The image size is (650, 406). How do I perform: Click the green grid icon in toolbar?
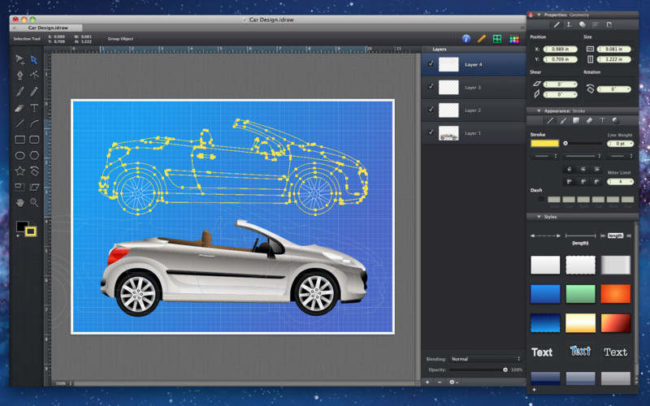click(x=497, y=38)
